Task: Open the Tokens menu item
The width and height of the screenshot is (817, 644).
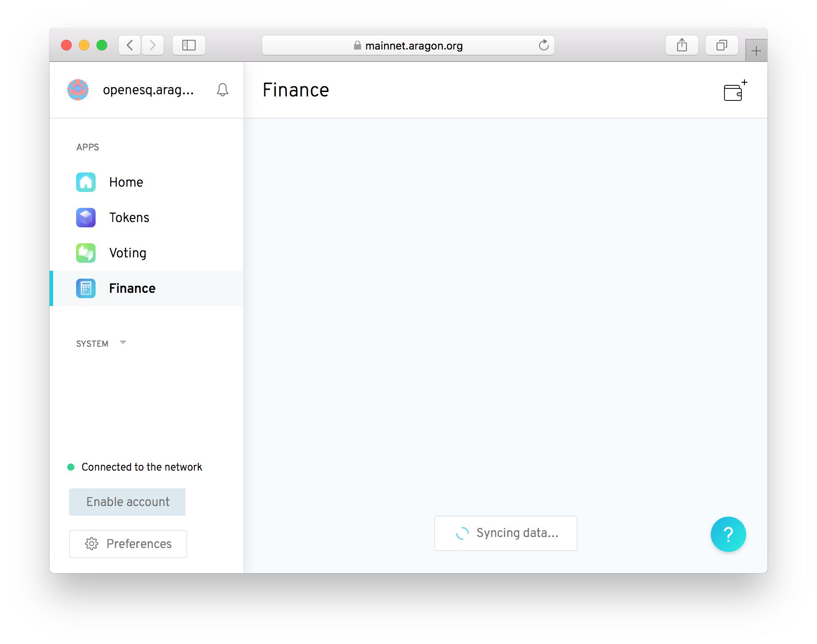Action: (146, 218)
